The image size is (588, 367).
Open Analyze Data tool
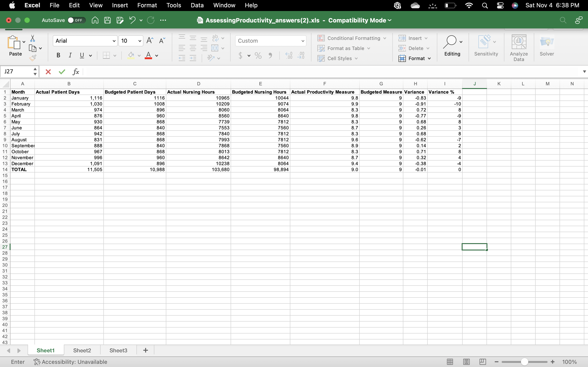pos(518,48)
